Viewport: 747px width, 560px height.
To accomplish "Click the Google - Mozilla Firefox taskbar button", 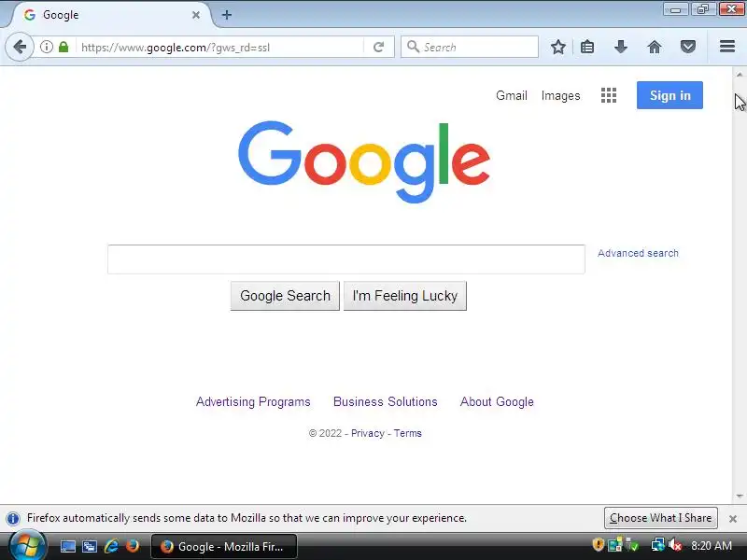I will tap(224, 546).
